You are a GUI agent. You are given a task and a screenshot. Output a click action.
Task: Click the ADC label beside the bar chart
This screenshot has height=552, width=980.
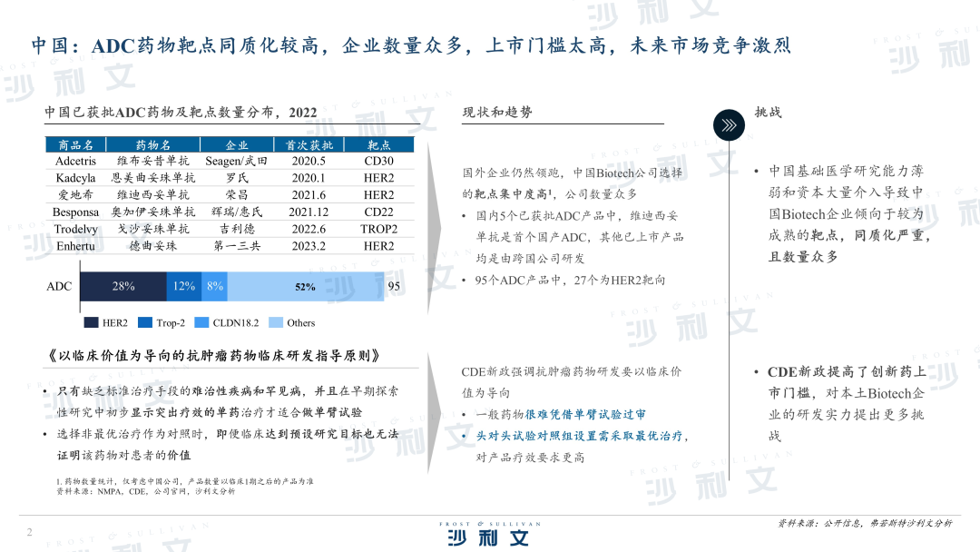point(59,286)
